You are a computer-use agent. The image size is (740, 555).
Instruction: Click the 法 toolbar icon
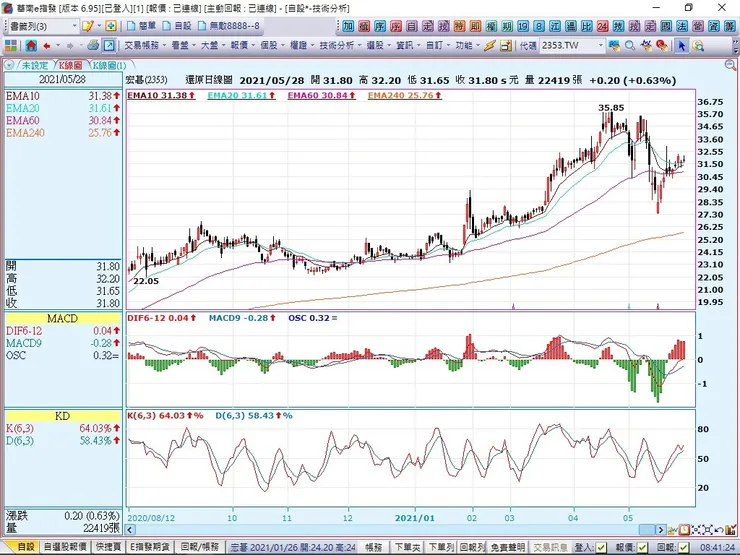click(682, 26)
